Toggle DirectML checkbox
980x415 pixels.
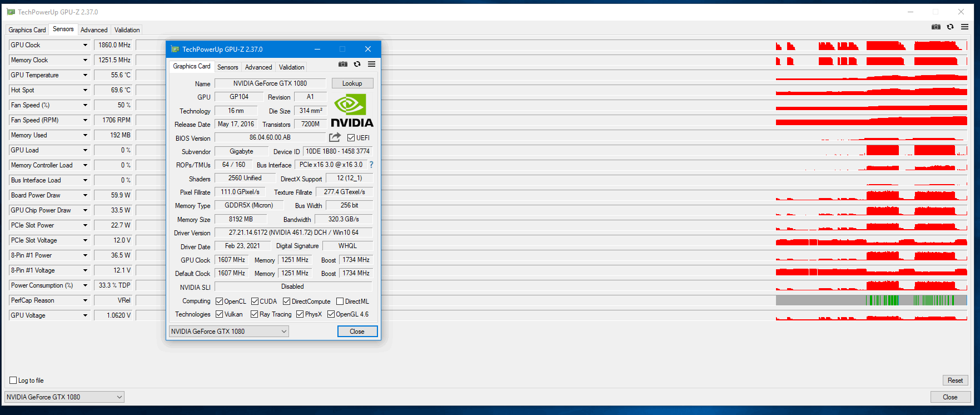(340, 302)
